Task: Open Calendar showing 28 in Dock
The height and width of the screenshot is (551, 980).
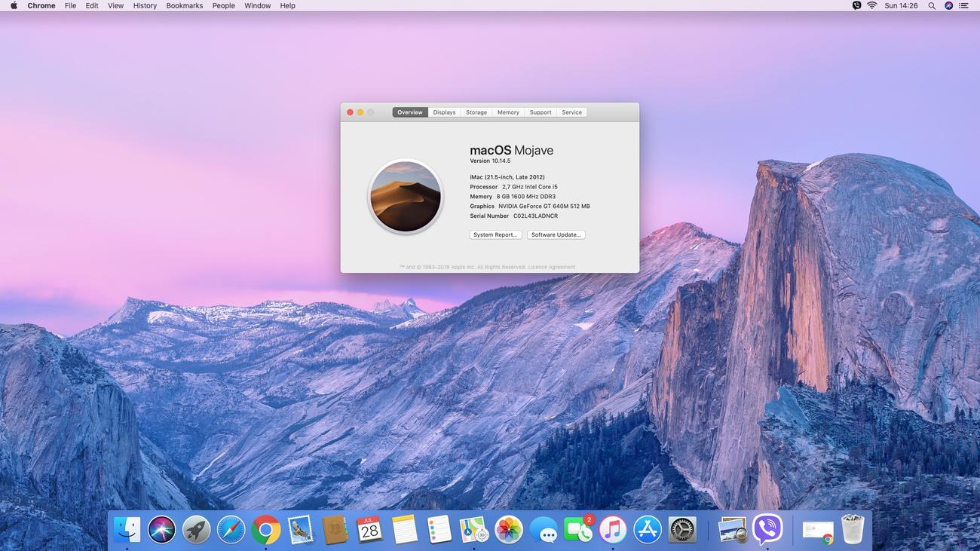Action: (369, 530)
